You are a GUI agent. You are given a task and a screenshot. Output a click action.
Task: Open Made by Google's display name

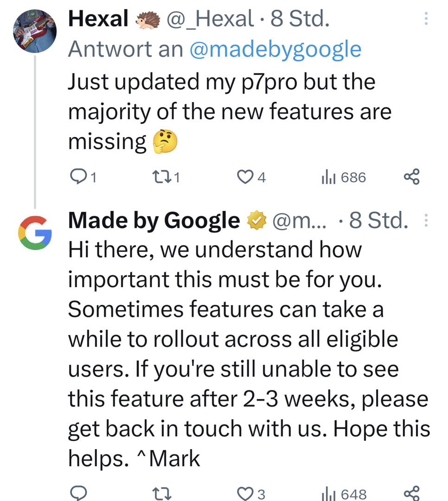click(x=153, y=221)
